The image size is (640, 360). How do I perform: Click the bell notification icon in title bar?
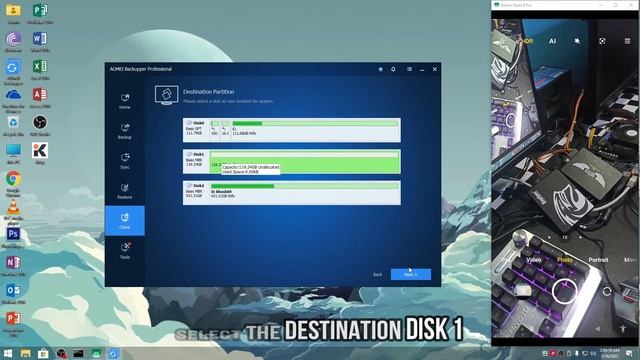tap(393, 69)
